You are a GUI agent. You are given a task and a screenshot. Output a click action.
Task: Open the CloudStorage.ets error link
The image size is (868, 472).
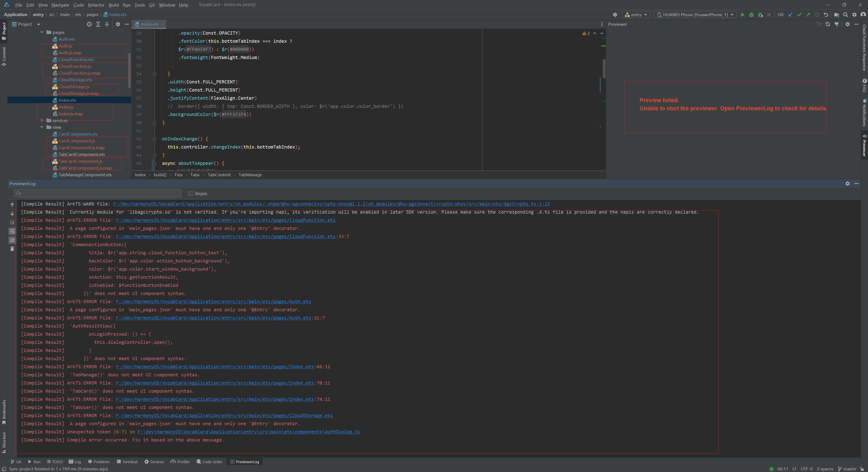pos(224,415)
